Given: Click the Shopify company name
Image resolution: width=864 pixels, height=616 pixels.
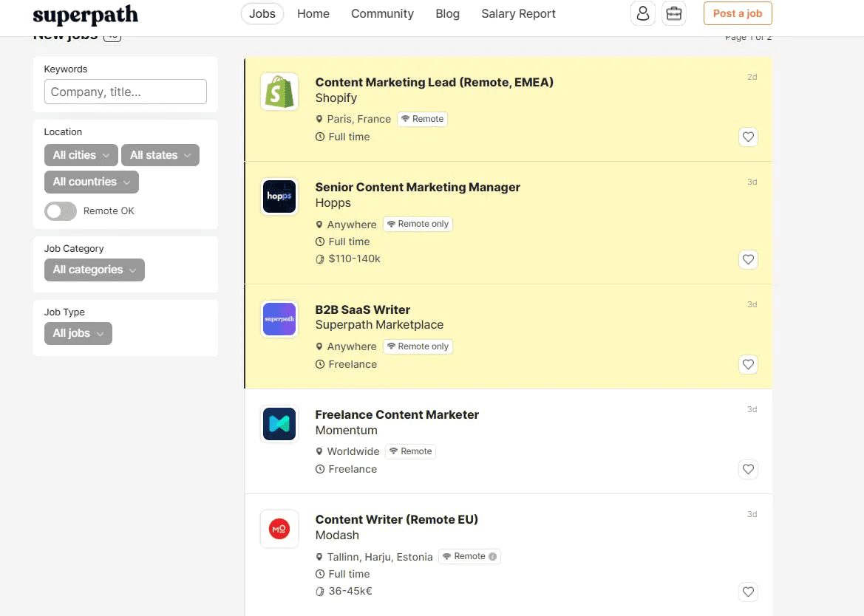Looking at the screenshot, I should (x=336, y=98).
